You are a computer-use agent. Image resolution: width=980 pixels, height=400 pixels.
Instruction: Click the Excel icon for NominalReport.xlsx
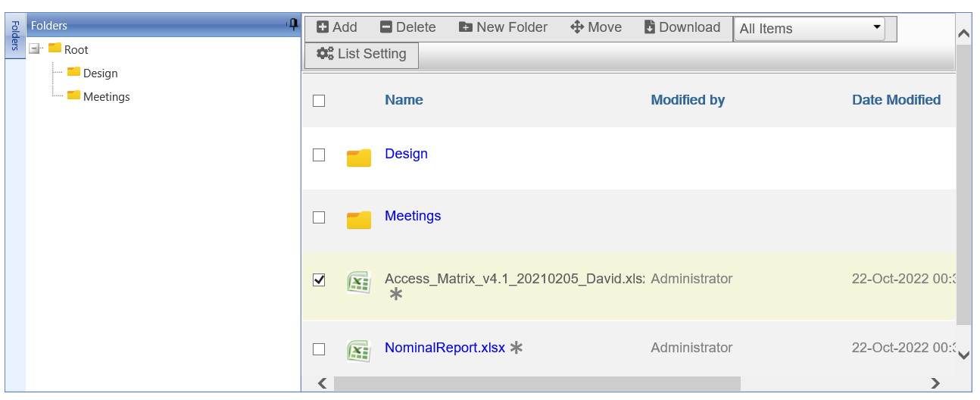click(358, 351)
